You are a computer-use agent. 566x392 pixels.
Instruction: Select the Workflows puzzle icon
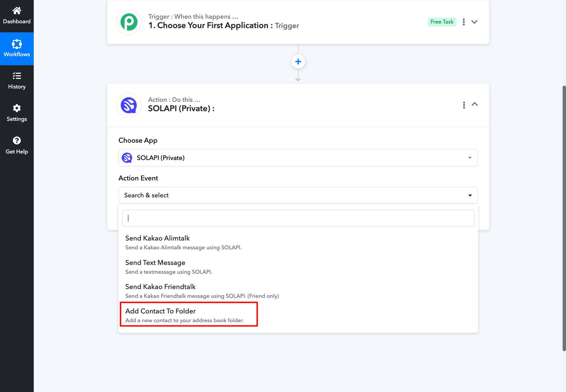[x=17, y=44]
